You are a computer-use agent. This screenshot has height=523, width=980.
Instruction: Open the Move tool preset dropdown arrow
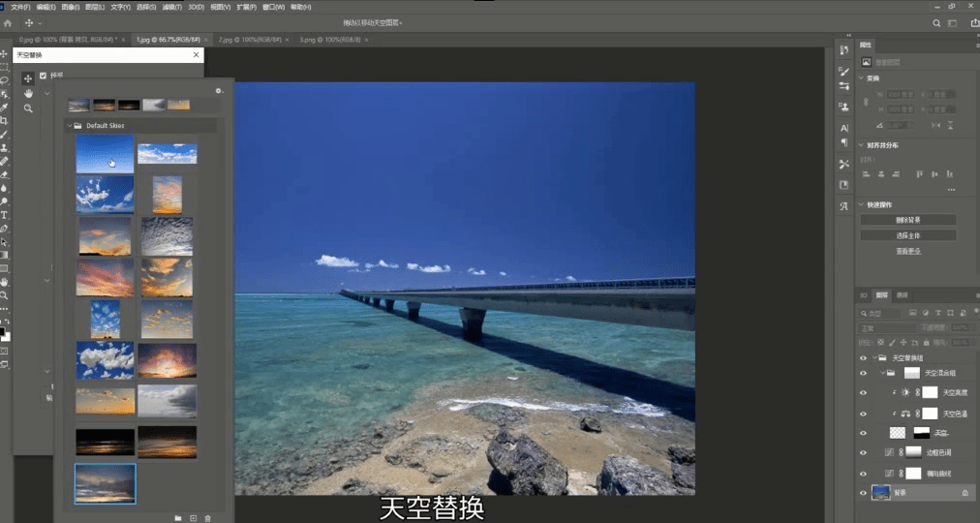point(40,23)
